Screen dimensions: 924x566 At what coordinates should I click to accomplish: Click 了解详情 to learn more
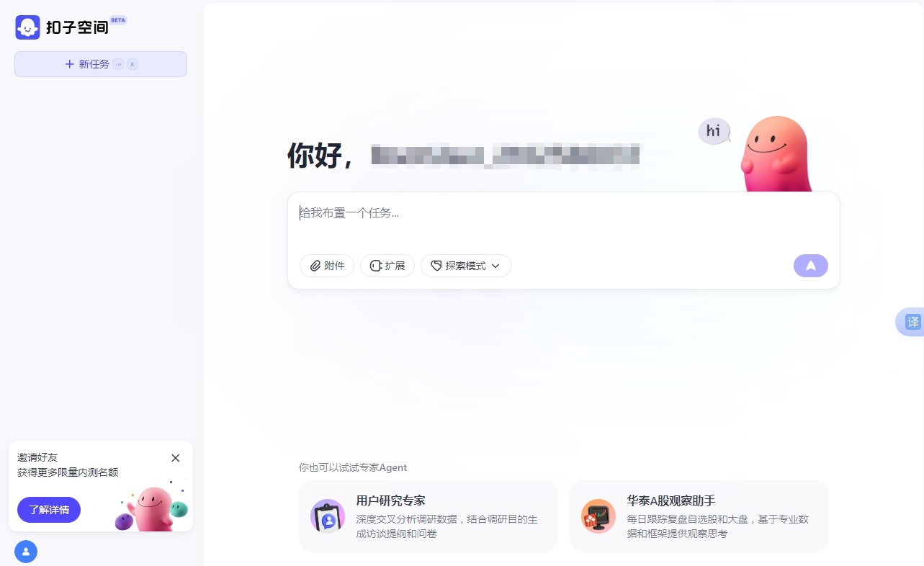(49, 510)
